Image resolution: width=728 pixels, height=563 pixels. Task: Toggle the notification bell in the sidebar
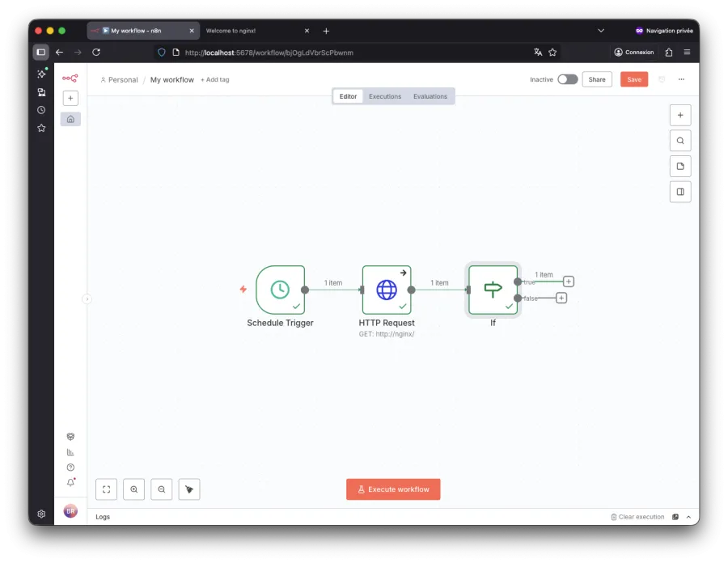pyautogui.click(x=70, y=481)
